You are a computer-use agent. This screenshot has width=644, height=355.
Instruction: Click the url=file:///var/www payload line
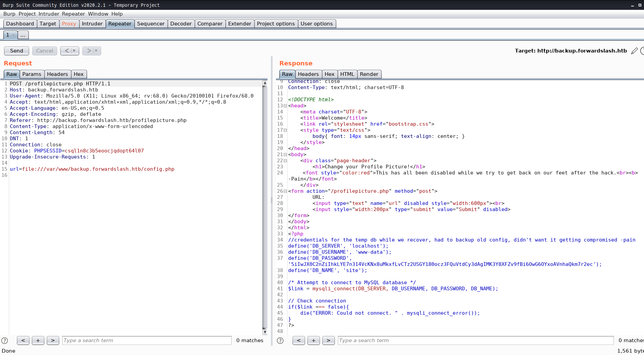click(x=92, y=169)
